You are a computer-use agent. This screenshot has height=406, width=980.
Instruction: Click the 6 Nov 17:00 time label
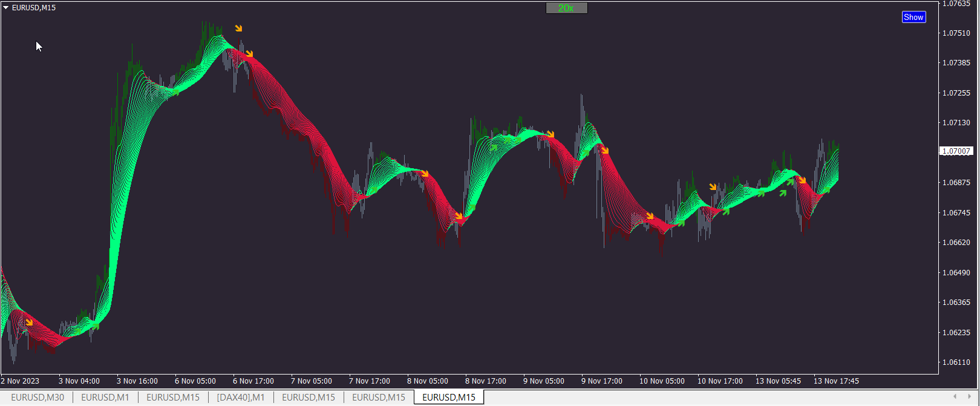click(253, 381)
